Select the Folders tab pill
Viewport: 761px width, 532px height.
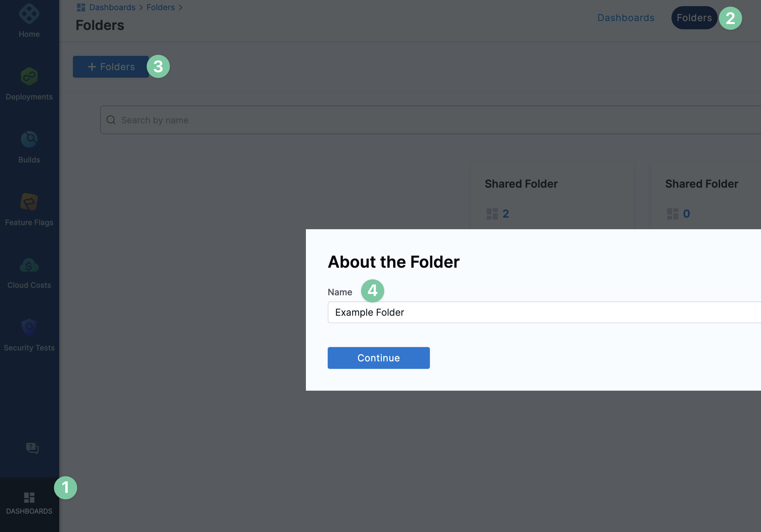(x=694, y=18)
